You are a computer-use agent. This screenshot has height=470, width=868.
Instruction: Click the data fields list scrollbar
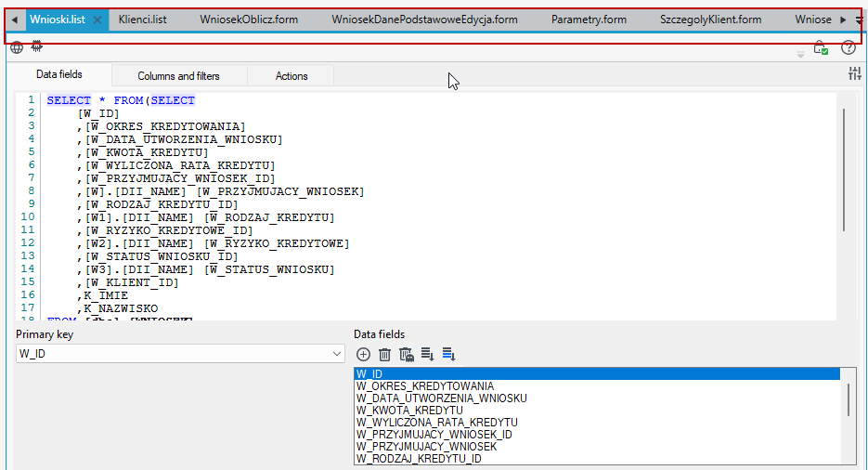[848, 398]
